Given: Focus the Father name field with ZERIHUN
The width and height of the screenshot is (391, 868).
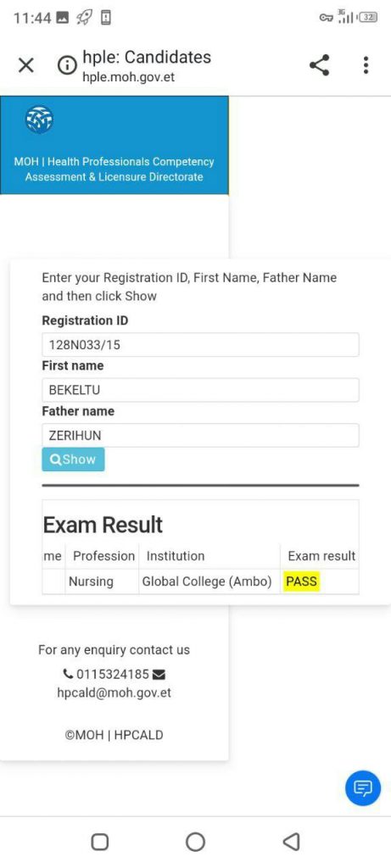Looking at the screenshot, I should [200, 436].
